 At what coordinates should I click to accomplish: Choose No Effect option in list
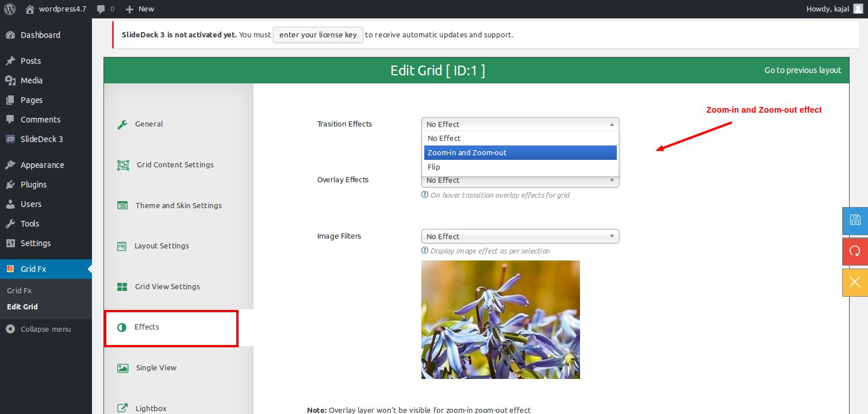[x=520, y=139]
